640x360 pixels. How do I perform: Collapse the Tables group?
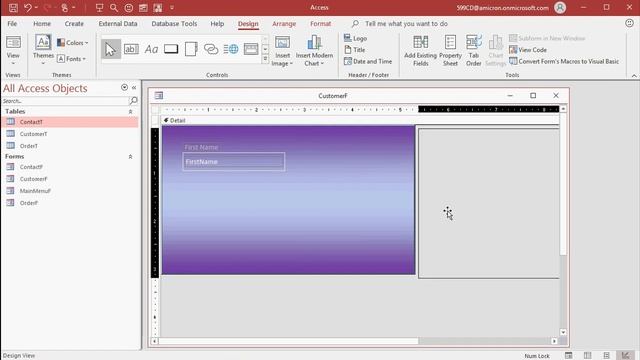tap(131, 111)
